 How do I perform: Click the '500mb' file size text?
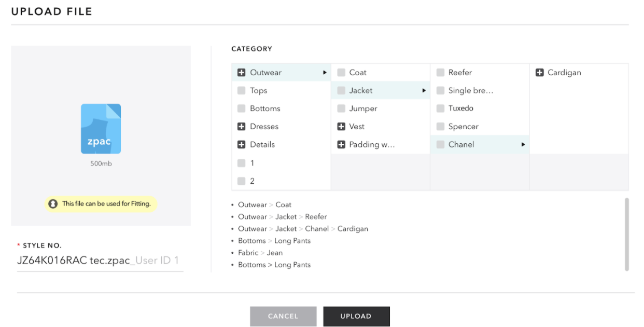[101, 163]
